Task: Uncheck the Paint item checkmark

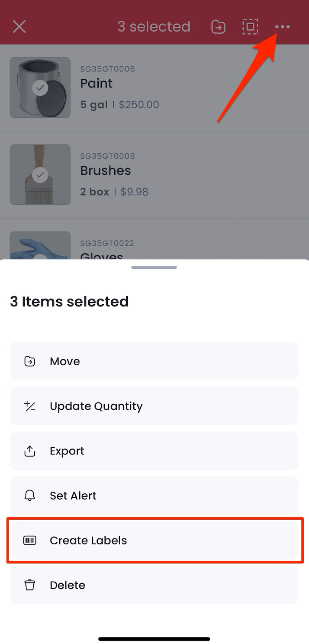Action: 40,88
